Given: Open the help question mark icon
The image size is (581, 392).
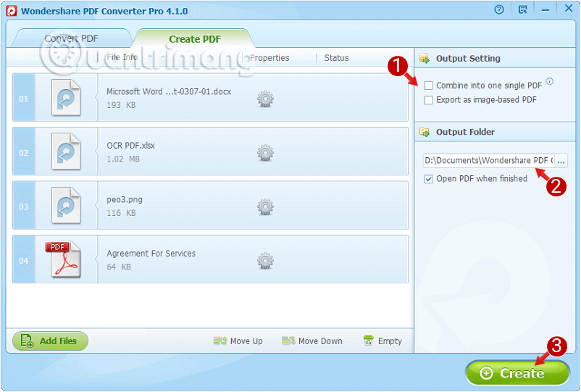Looking at the screenshot, I should click(x=499, y=9).
